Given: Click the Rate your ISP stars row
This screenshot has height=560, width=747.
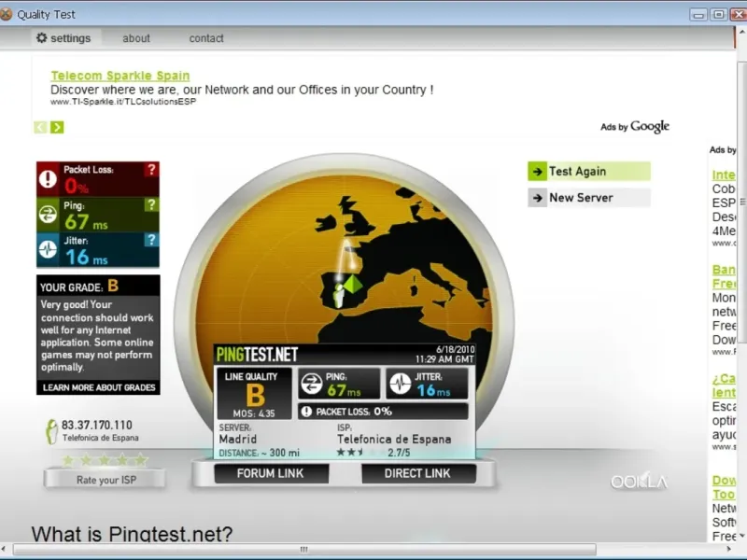Looking at the screenshot, I should pyautogui.click(x=105, y=460).
